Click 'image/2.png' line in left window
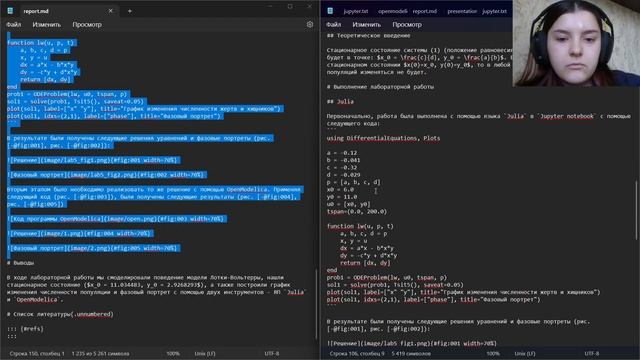 93,248
